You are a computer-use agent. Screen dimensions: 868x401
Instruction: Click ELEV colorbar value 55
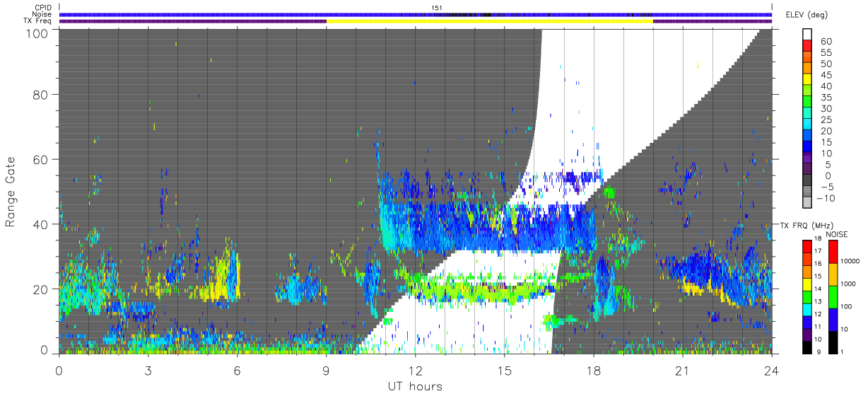click(x=825, y=52)
